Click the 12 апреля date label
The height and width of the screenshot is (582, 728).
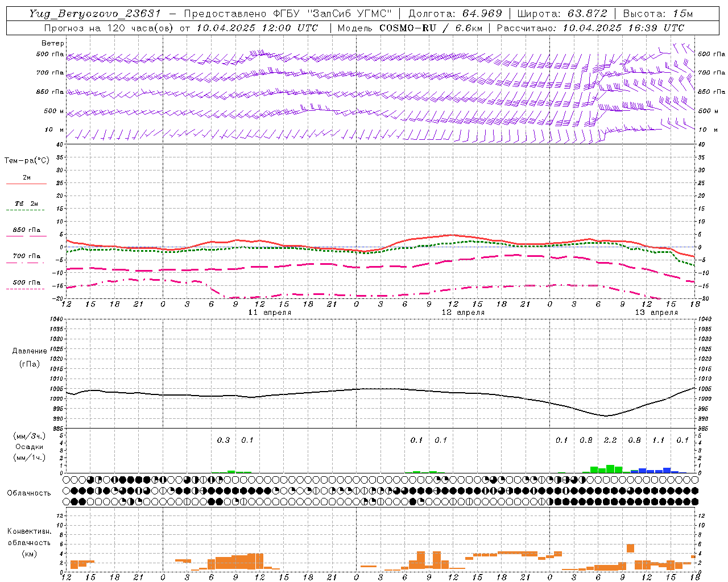[463, 313]
